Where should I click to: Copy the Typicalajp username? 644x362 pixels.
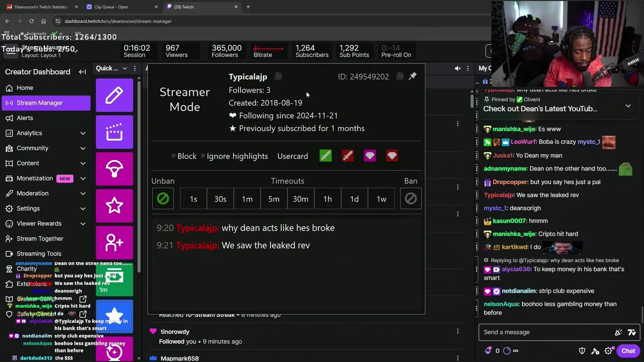(278, 76)
